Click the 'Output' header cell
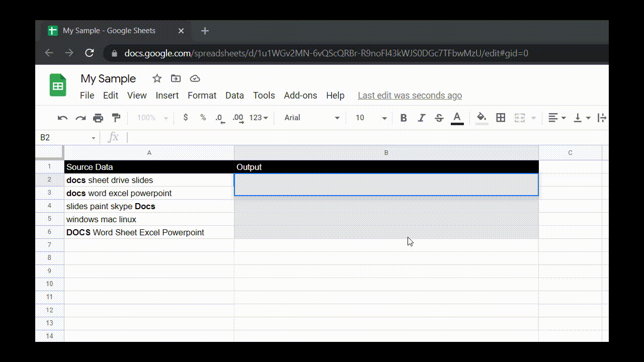644x362 pixels. [386, 167]
